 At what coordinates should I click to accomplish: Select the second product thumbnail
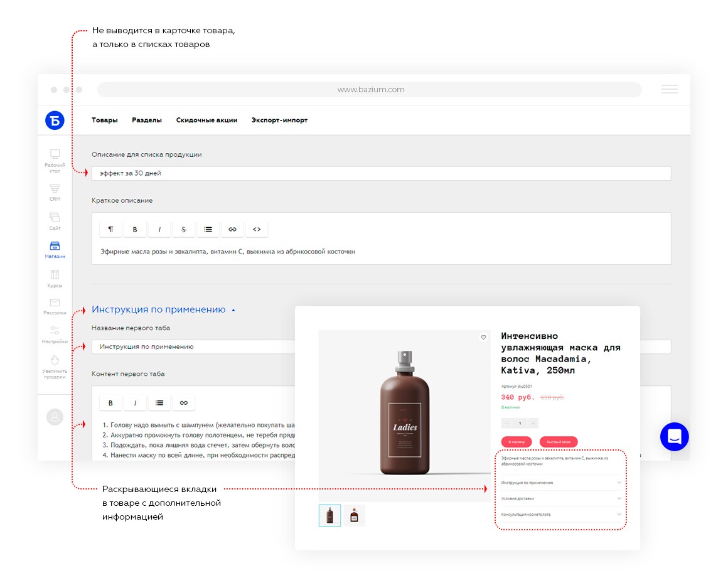click(354, 515)
